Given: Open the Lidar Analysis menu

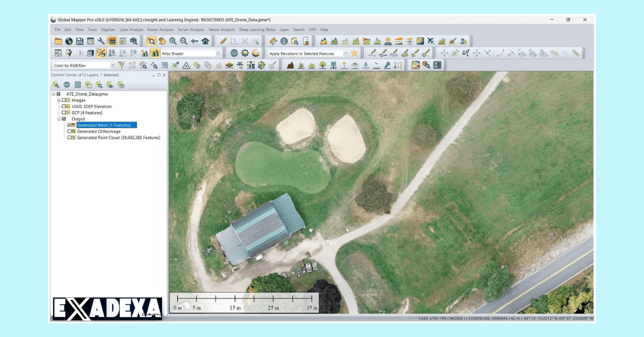Looking at the screenshot, I should 131,30.
